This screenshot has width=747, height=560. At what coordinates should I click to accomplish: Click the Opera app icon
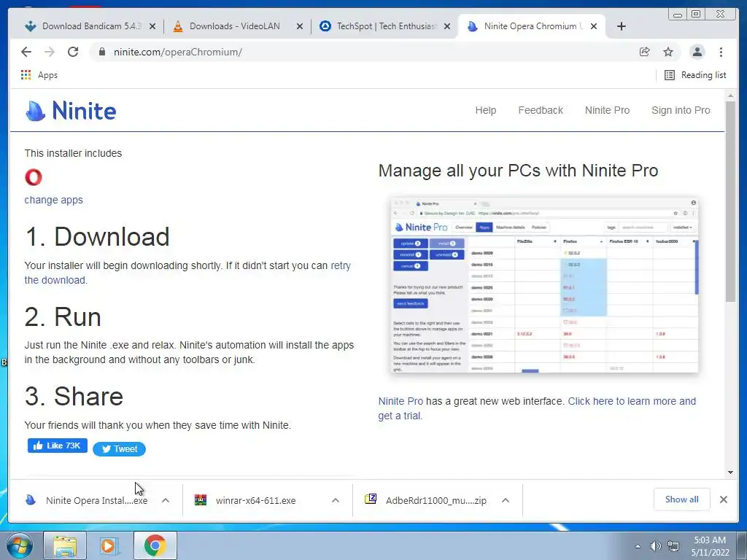34,177
